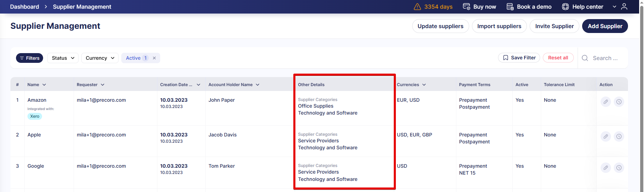
Task: Click the edit pencil icon for Apple
Action: click(x=606, y=136)
